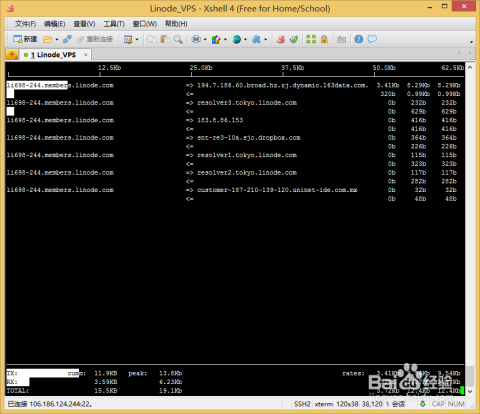This screenshot has height=414, width=480.
Task: Click the Font icon in toolbar
Action: tap(256, 39)
